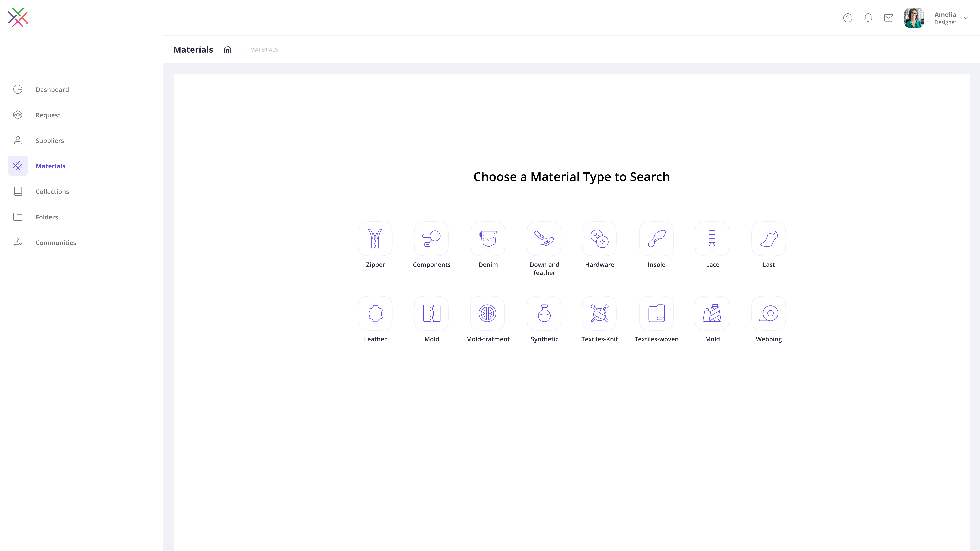Click the Folders folder icon
This screenshot has height=551, width=980.
click(x=18, y=217)
